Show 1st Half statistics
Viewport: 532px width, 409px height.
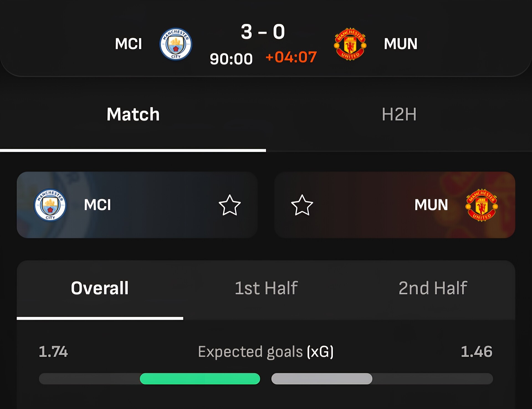(266, 288)
